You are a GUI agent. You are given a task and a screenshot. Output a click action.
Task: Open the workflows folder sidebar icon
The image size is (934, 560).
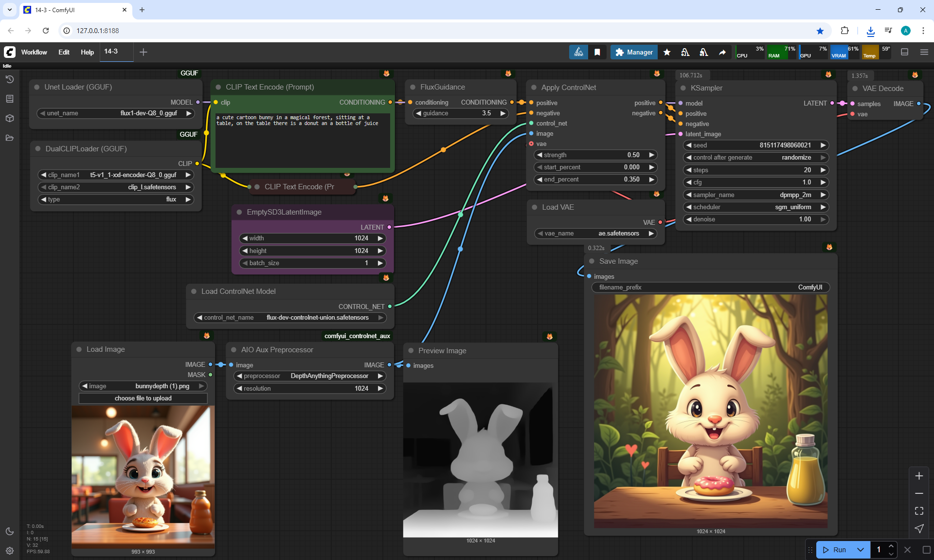click(x=10, y=138)
